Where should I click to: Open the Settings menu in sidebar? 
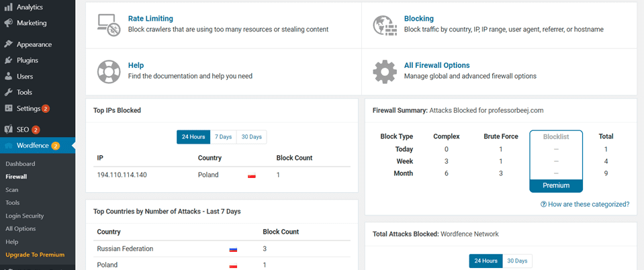[28, 109]
